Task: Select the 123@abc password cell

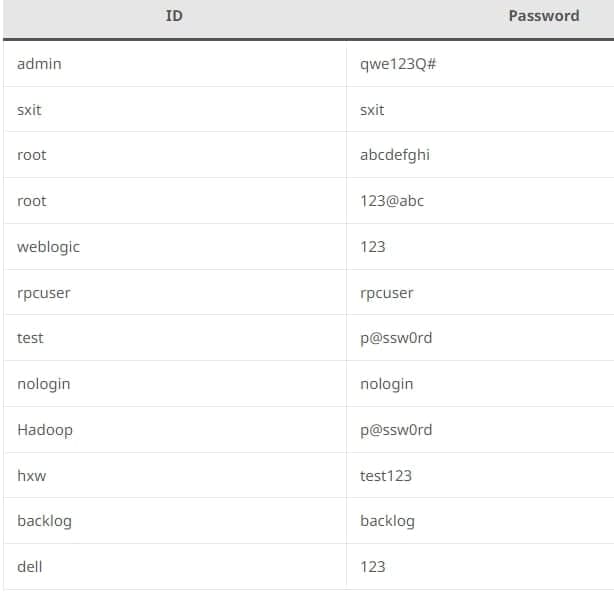Action: coord(392,201)
